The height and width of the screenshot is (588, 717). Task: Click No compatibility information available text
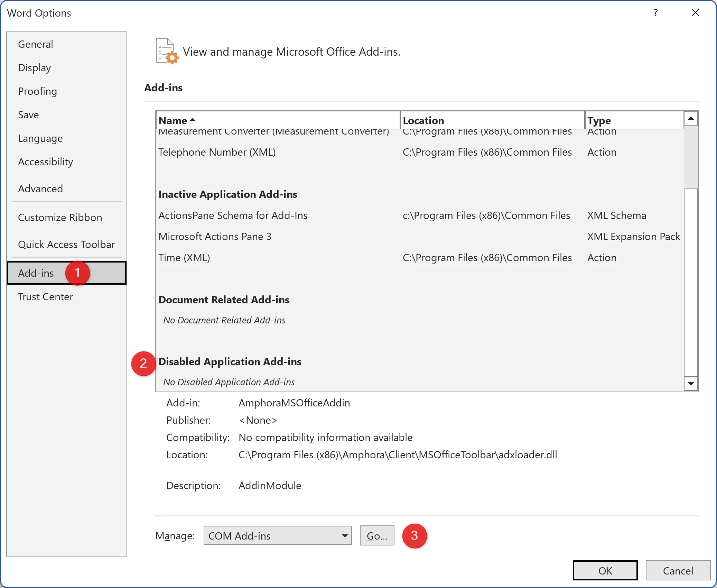[x=325, y=438]
